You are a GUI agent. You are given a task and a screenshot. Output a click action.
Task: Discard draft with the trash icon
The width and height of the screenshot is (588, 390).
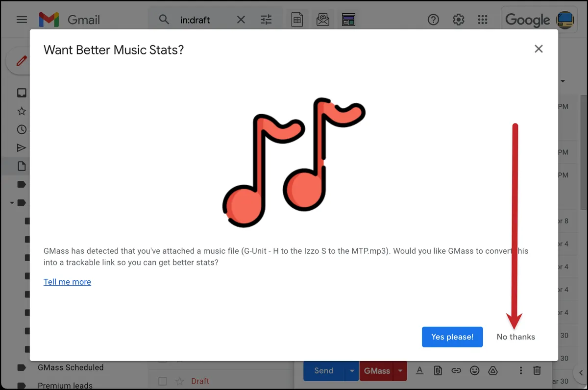537,370
